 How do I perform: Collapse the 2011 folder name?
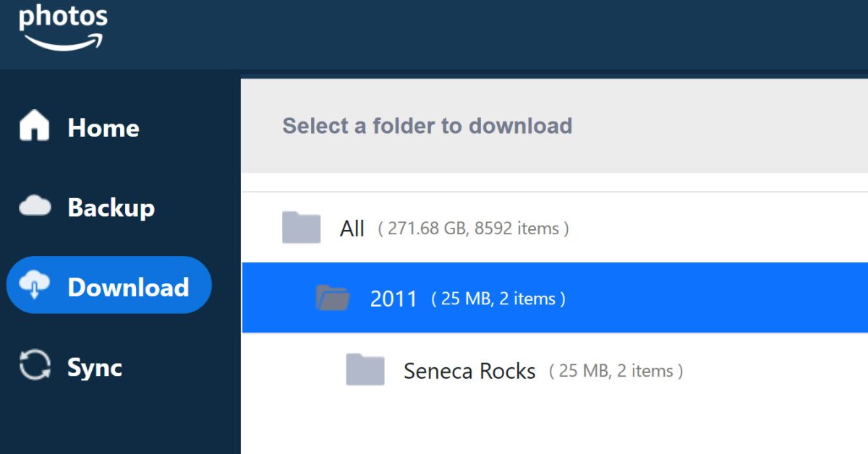(393, 299)
